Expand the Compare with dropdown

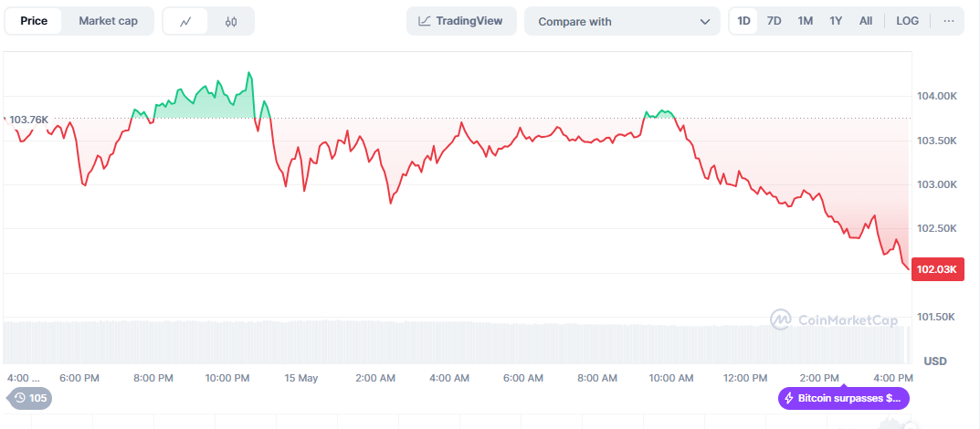[x=623, y=21]
